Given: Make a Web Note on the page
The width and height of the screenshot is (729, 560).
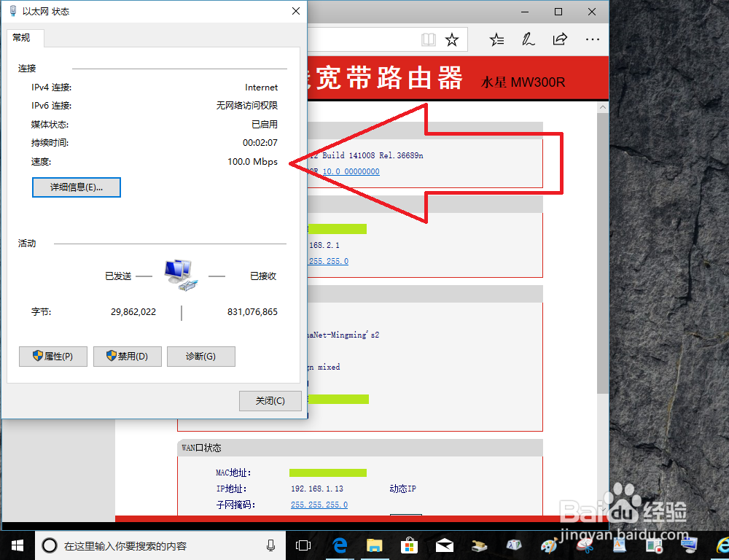Looking at the screenshot, I should coord(529,39).
